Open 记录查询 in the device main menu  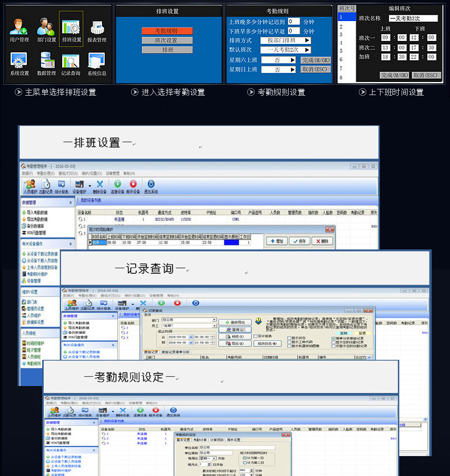tap(71, 64)
